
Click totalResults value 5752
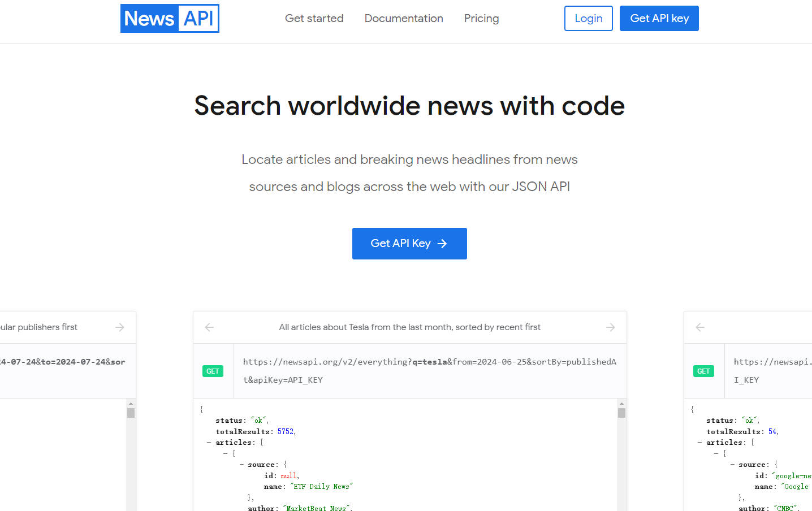286,432
